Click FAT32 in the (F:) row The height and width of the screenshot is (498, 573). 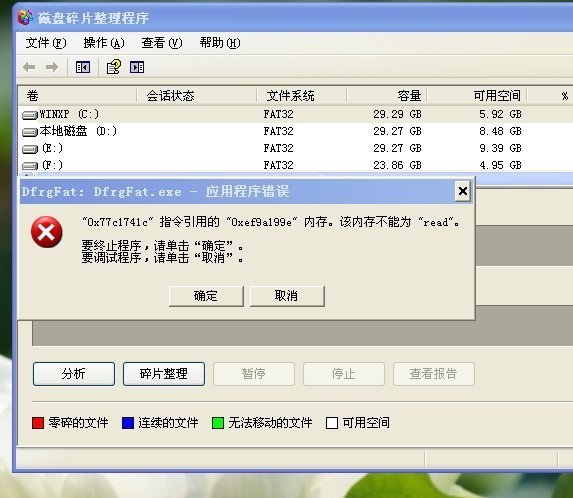coord(278,165)
